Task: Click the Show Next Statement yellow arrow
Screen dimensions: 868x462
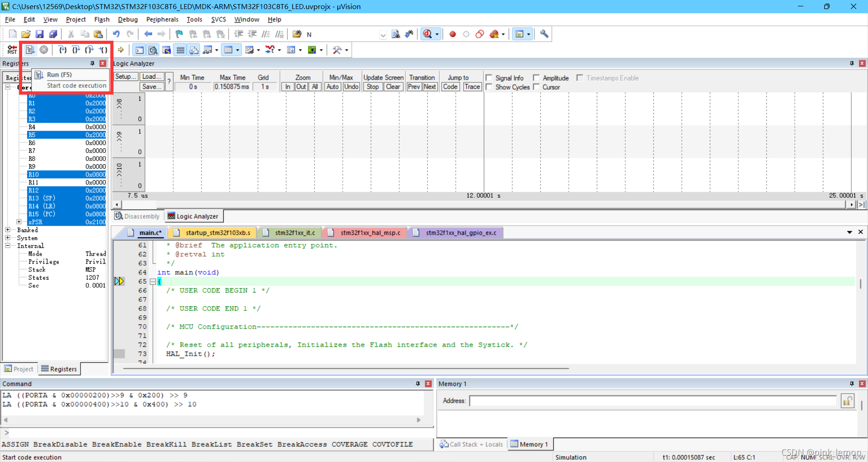Action: [121, 50]
